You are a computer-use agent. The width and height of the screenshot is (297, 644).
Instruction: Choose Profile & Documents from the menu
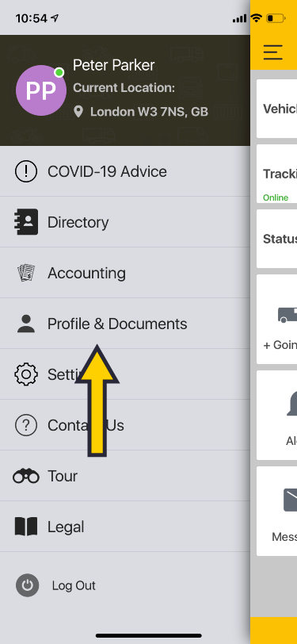pos(125,324)
